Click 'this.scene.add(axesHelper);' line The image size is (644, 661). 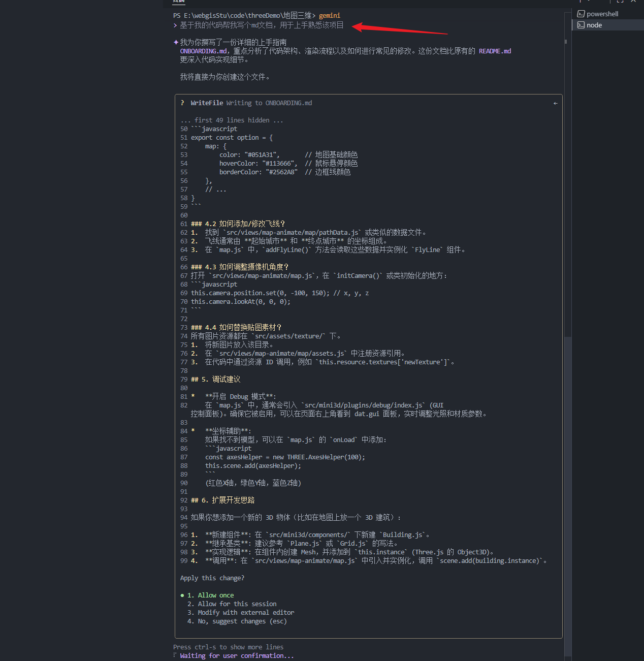[x=253, y=466]
